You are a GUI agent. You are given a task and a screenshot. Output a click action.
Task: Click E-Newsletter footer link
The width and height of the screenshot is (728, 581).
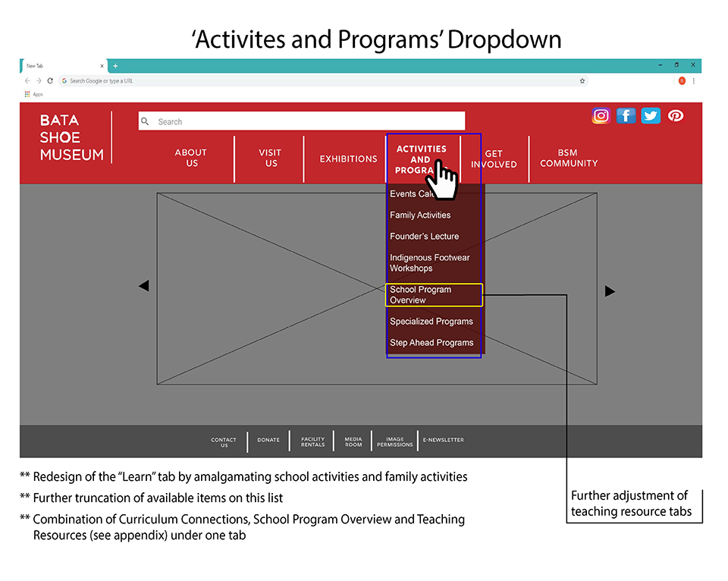click(x=444, y=440)
